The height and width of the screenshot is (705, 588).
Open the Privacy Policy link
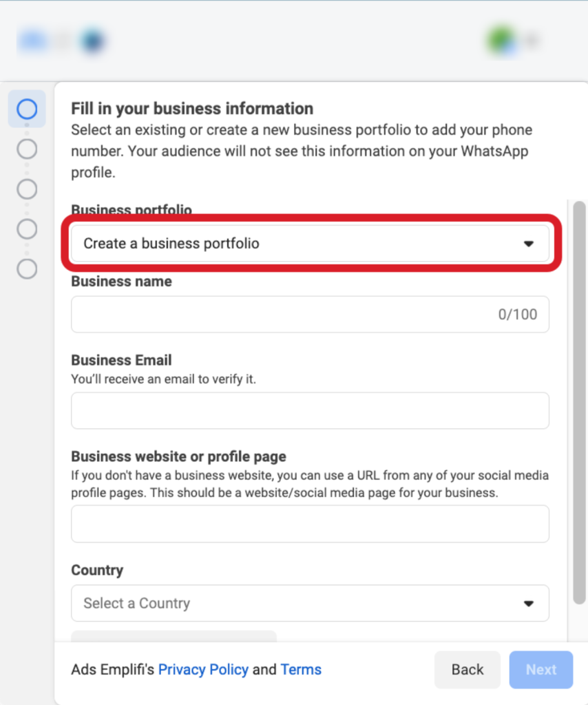(x=203, y=669)
